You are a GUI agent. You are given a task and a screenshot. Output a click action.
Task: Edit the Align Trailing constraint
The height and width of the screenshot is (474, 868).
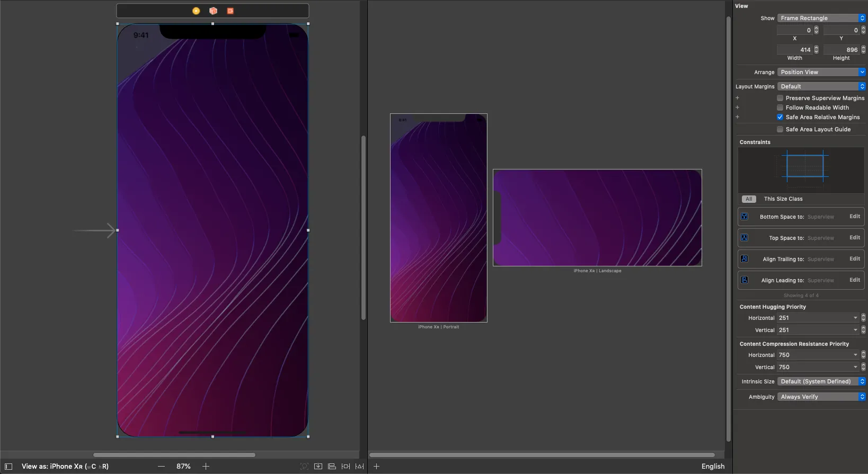pos(855,259)
